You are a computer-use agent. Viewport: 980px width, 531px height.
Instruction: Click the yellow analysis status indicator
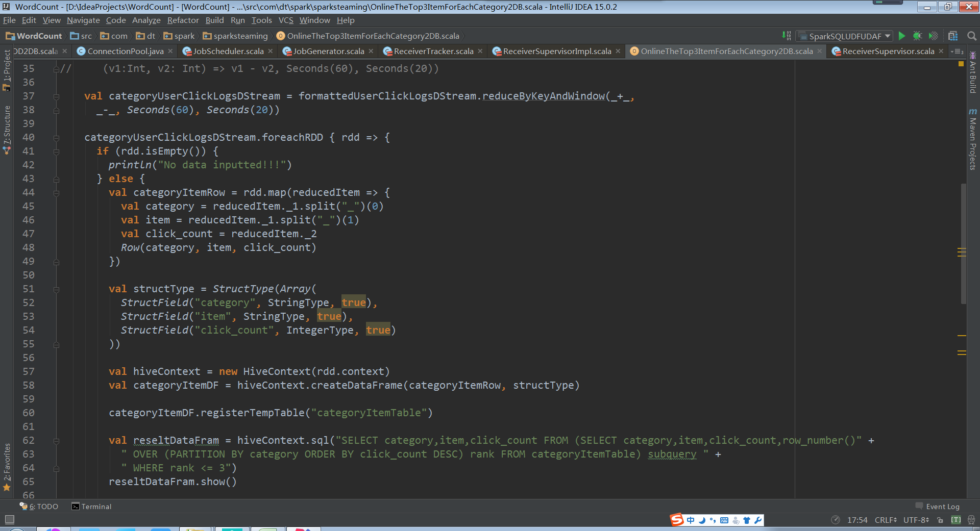(x=961, y=64)
